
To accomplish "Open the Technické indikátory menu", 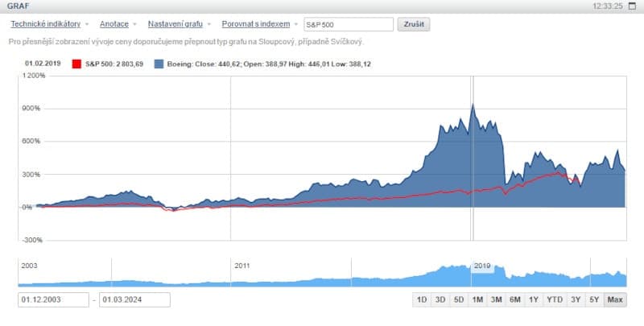I will (46, 24).
